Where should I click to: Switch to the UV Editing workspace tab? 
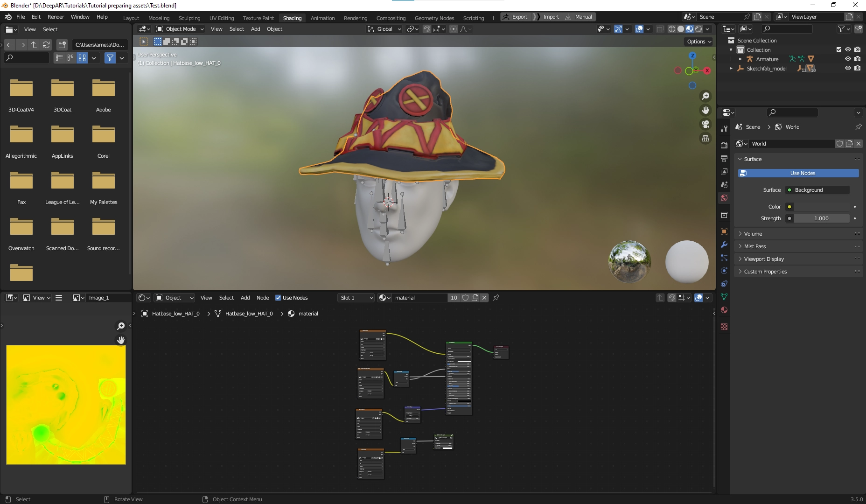click(222, 18)
